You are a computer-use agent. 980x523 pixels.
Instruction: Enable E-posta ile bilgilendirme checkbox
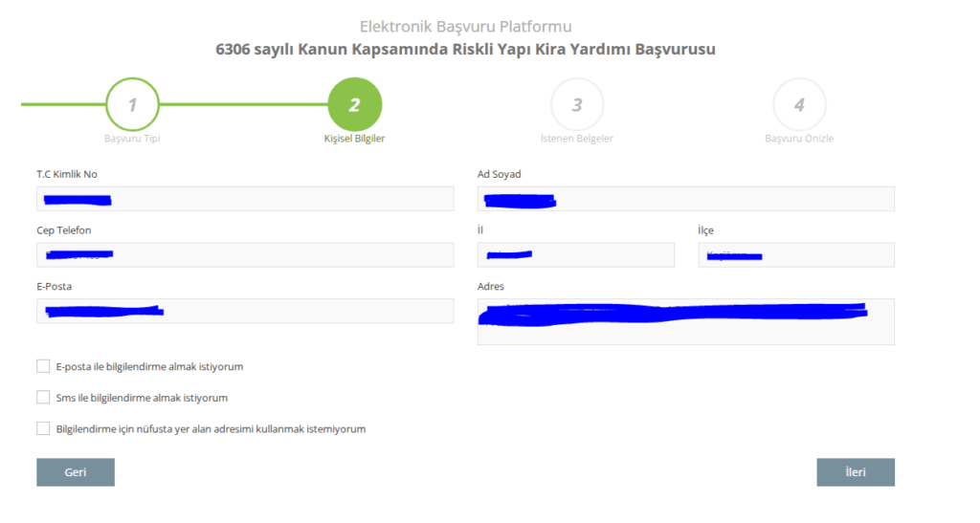(x=43, y=366)
